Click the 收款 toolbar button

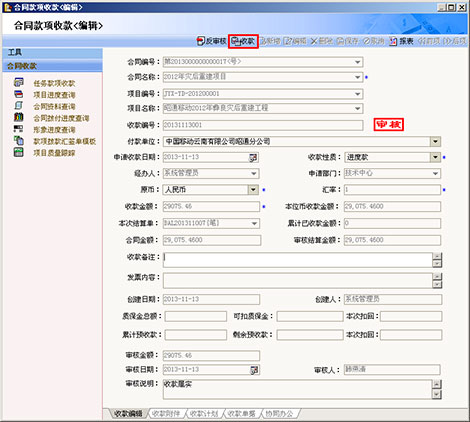243,41
